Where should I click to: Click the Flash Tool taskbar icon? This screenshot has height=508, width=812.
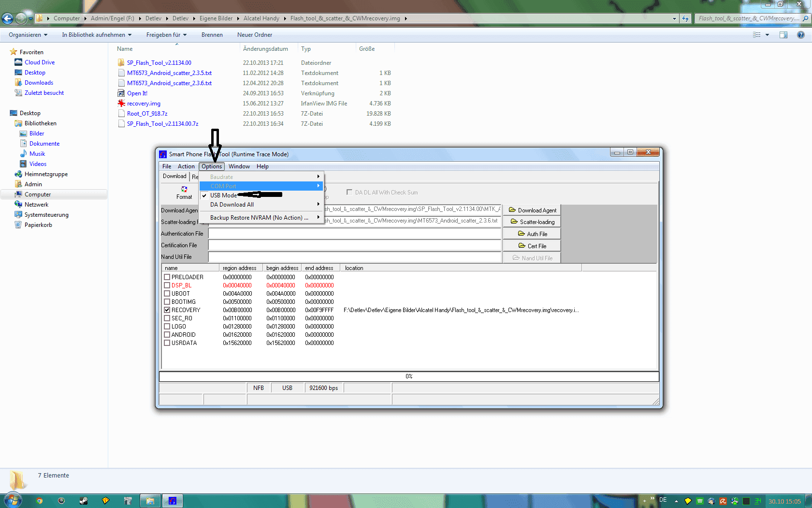[173, 501]
